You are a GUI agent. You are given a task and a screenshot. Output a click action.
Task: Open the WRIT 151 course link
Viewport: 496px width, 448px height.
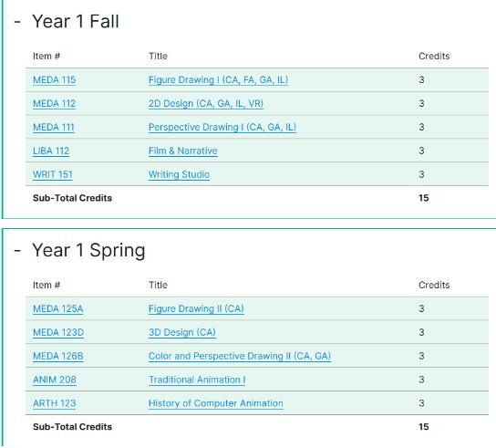(53, 174)
